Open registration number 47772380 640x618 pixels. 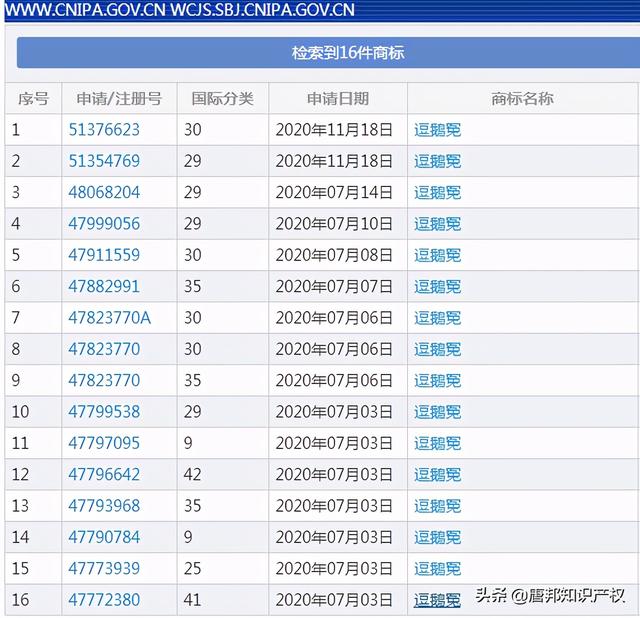(x=104, y=600)
